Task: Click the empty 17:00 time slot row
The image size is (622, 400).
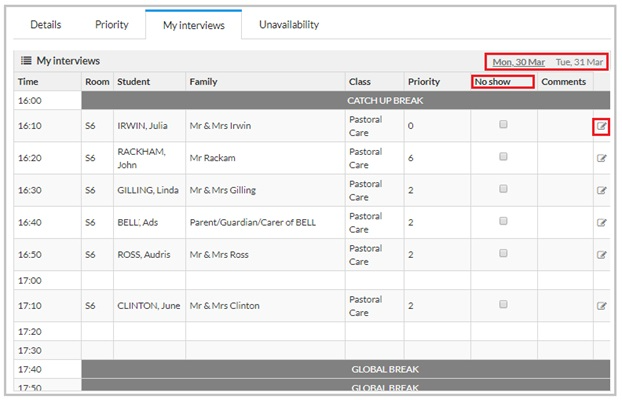Action: pos(312,281)
